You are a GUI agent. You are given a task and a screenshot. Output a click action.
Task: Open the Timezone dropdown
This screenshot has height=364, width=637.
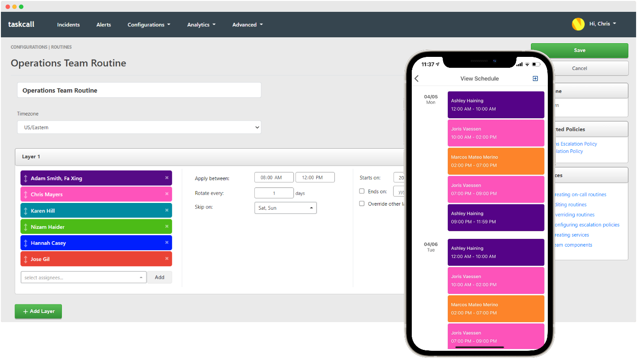tap(139, 127)
